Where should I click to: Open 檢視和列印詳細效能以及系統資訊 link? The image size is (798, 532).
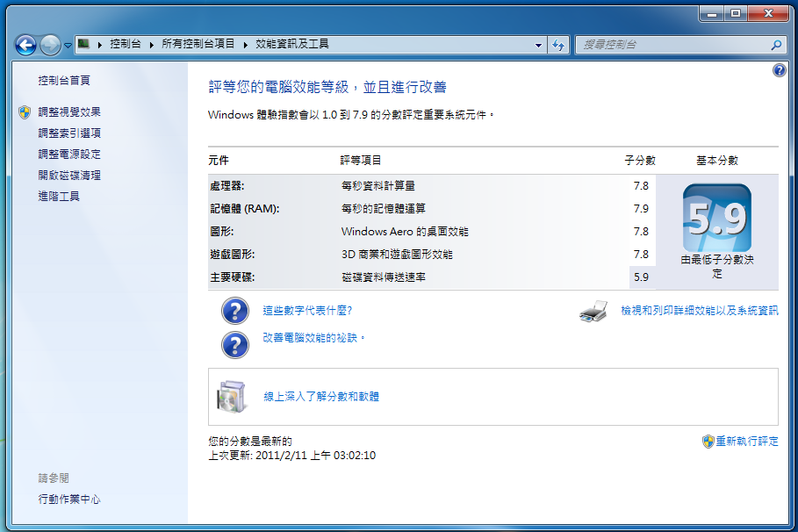[700, 311]
